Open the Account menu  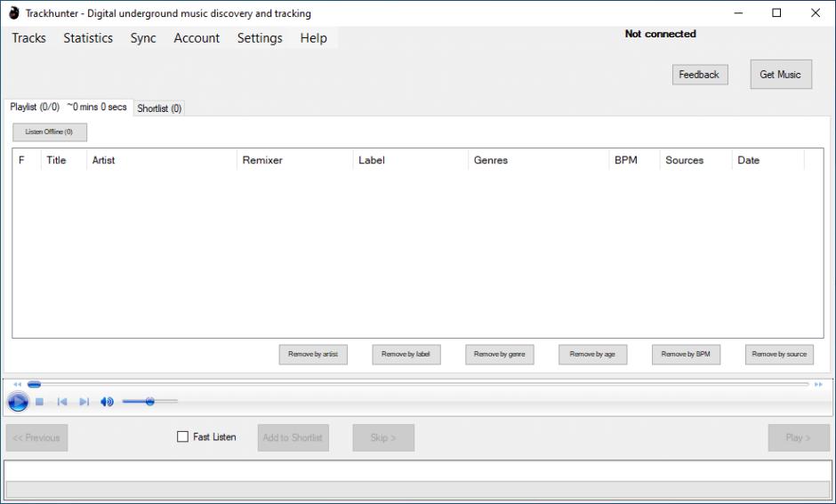point(197,38)
